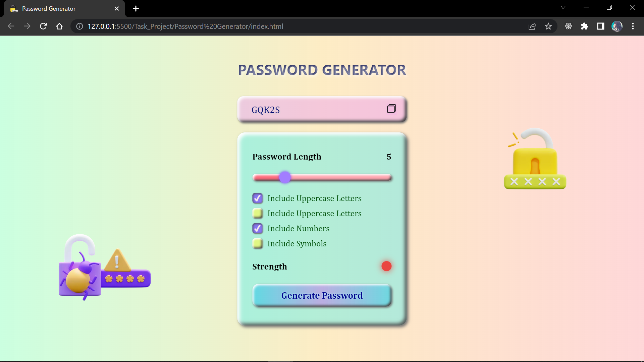This screenshot has width=644, height=362.
Task: Click the browser reload icon
Action: [x=43, y=26]
